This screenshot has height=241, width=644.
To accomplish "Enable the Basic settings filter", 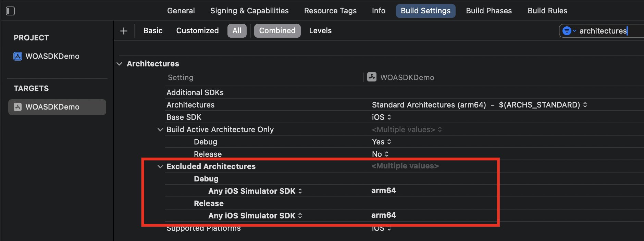I will tap(153, 31).
